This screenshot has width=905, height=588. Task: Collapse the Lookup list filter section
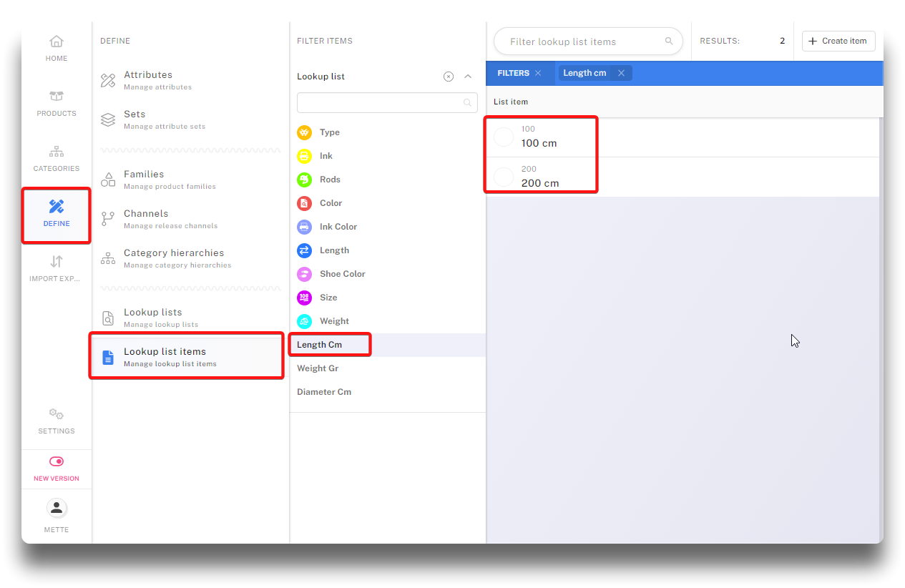coord(468,77)
